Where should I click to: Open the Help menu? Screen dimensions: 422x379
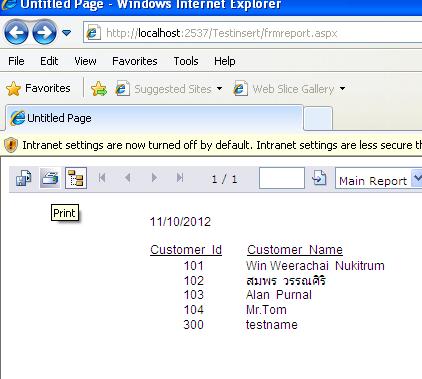(225, 61)
